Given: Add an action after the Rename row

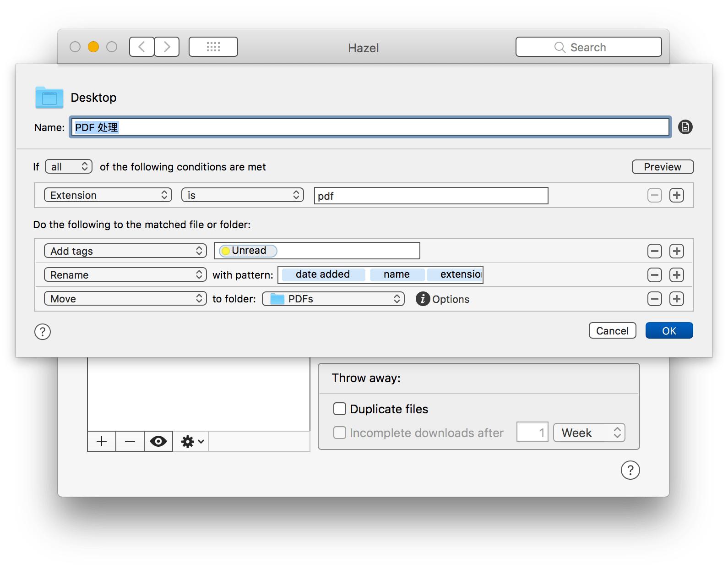Looking at the screenshot, I should pyautogui.click(x=676, y=275).
